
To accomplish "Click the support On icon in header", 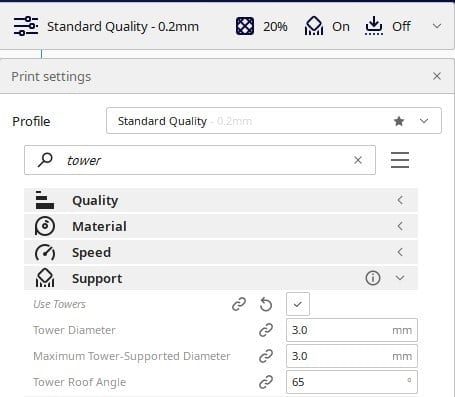I will click(314, 26).
